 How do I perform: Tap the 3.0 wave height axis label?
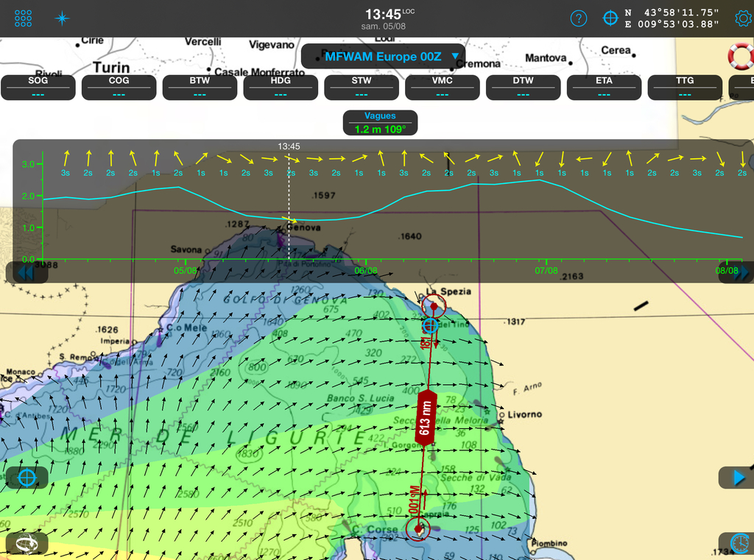29,164
